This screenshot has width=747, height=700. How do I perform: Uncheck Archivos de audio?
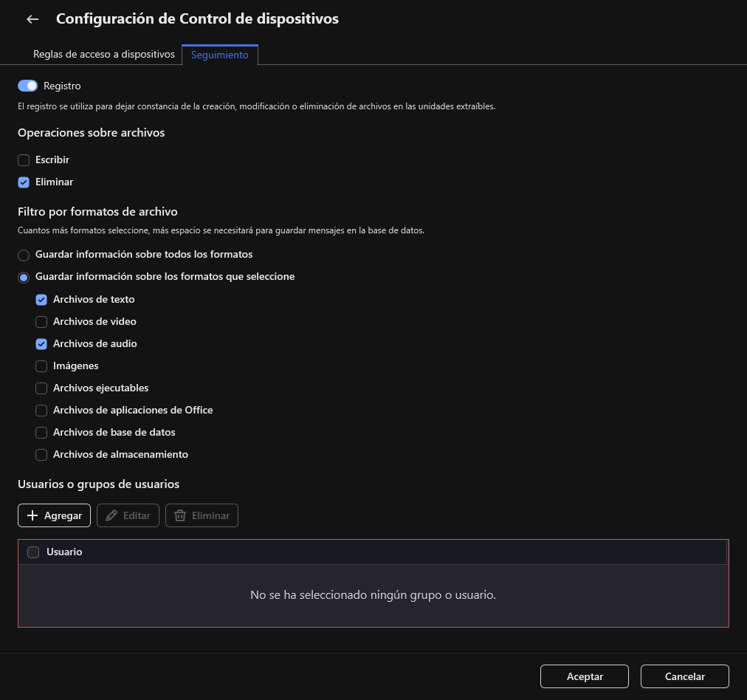pos(41,343)
